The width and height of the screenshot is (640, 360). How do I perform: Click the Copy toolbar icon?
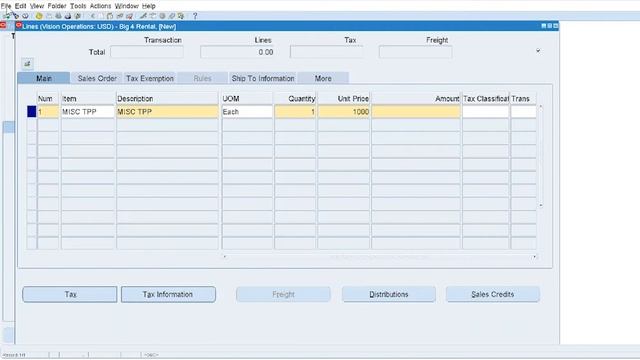[101, 16]
